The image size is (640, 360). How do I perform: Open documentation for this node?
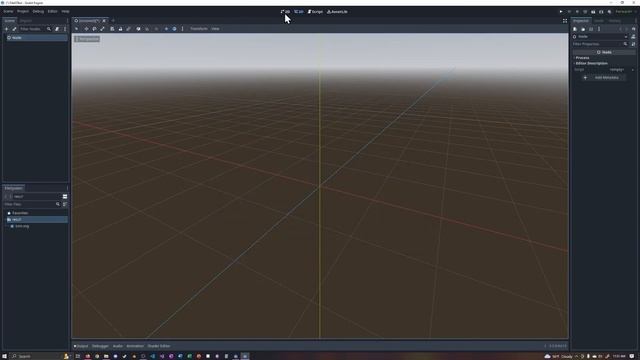pyautogui.click(x=633, y=36)
